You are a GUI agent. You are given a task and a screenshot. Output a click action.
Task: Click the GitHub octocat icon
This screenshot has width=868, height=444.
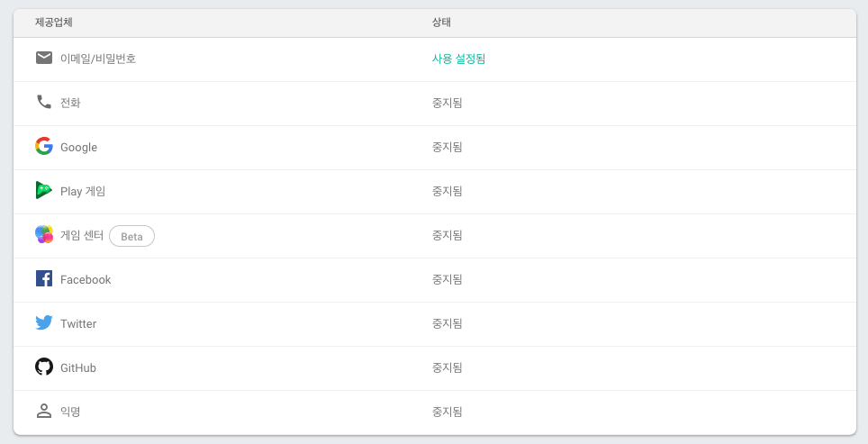click(x=44, y=367)
